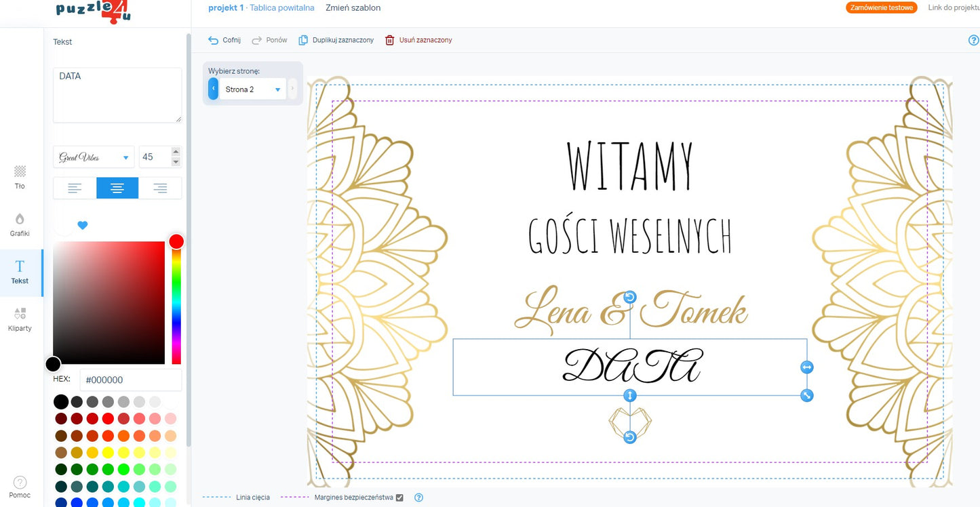The height and width of the screenshot is (507, 980).
Task: Click the Pomoc help icon
Action: coord(20,483)
